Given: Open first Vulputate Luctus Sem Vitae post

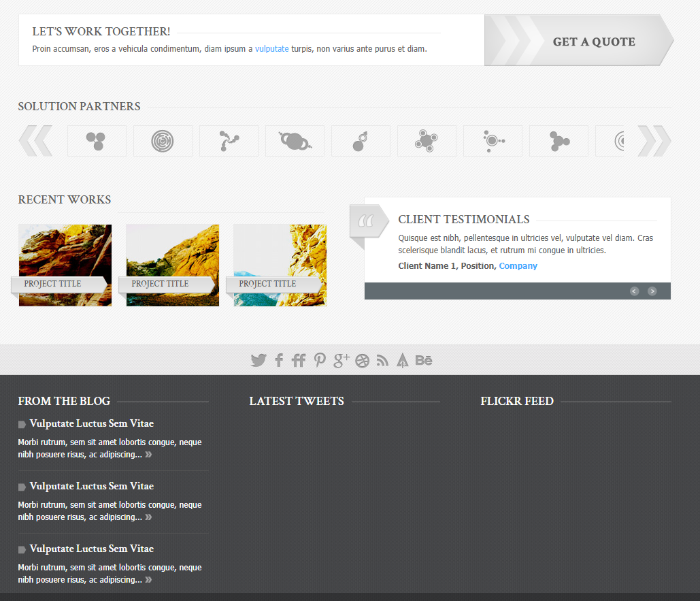Looking at the screenshot, I should 92,423.
